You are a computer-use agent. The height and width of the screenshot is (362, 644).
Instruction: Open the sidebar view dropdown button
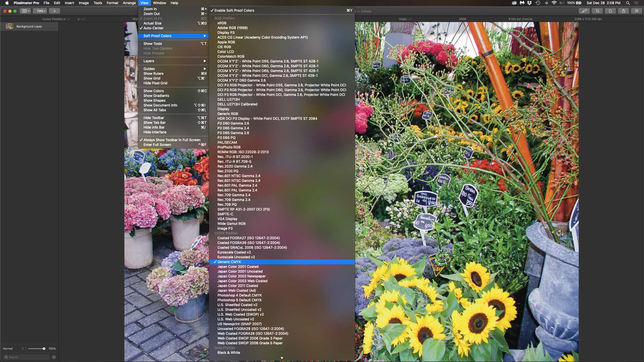(x=25, y=11)
